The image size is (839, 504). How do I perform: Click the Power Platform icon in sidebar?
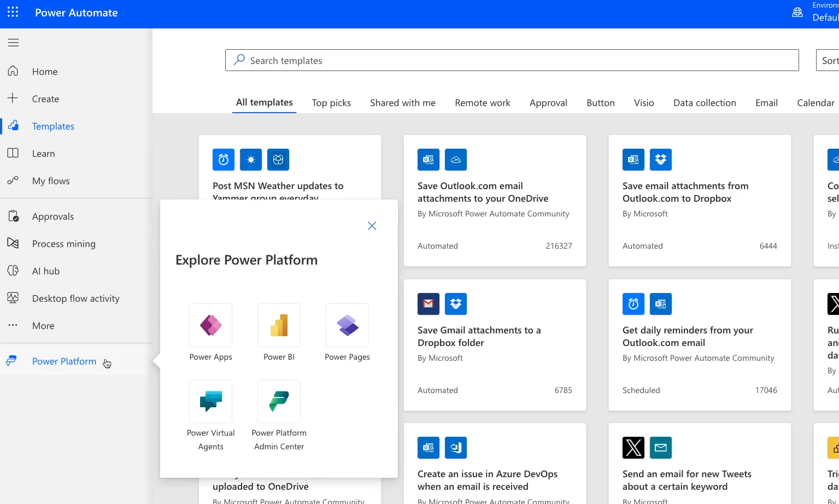[11, 361]
